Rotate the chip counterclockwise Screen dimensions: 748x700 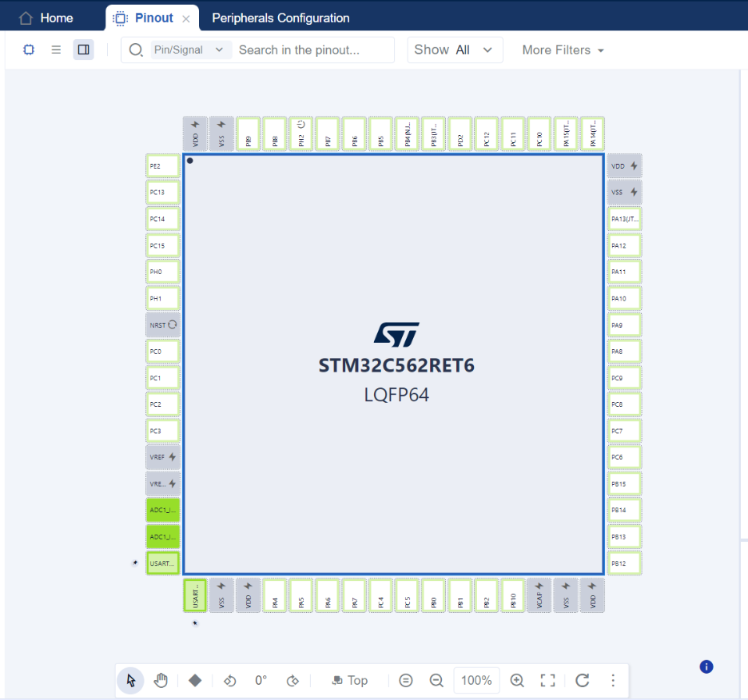pos(229,681)
